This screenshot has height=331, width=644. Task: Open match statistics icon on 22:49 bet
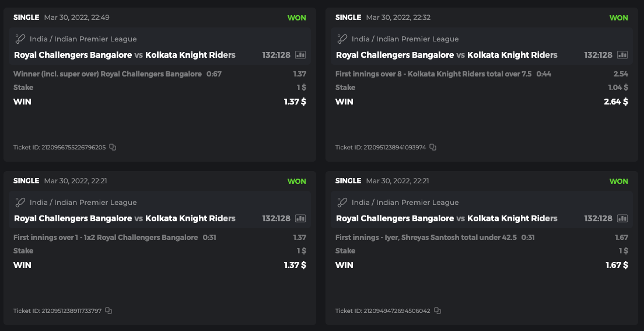click(300, 55)
